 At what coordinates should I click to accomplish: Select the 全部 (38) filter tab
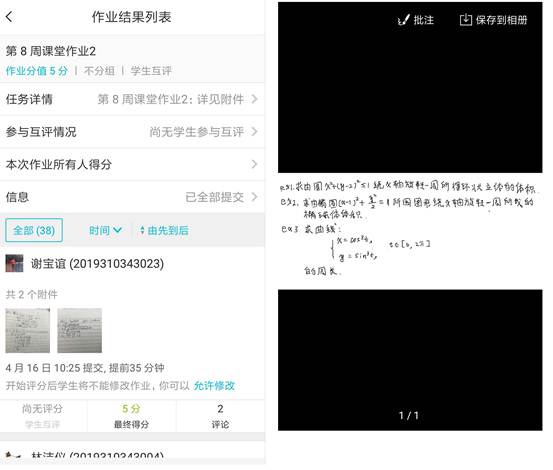coord(34,231)
